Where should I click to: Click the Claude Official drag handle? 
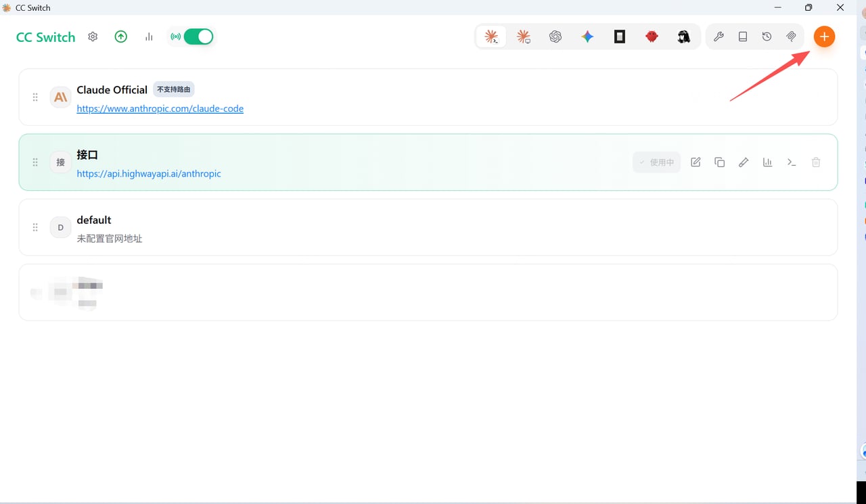pyautogui.click(x=35, y=97)
